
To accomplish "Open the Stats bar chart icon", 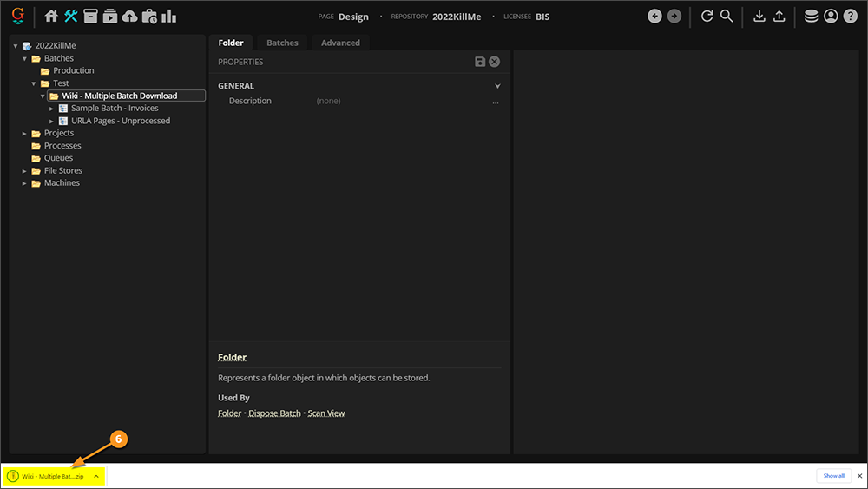I will (x=169, y=16).
